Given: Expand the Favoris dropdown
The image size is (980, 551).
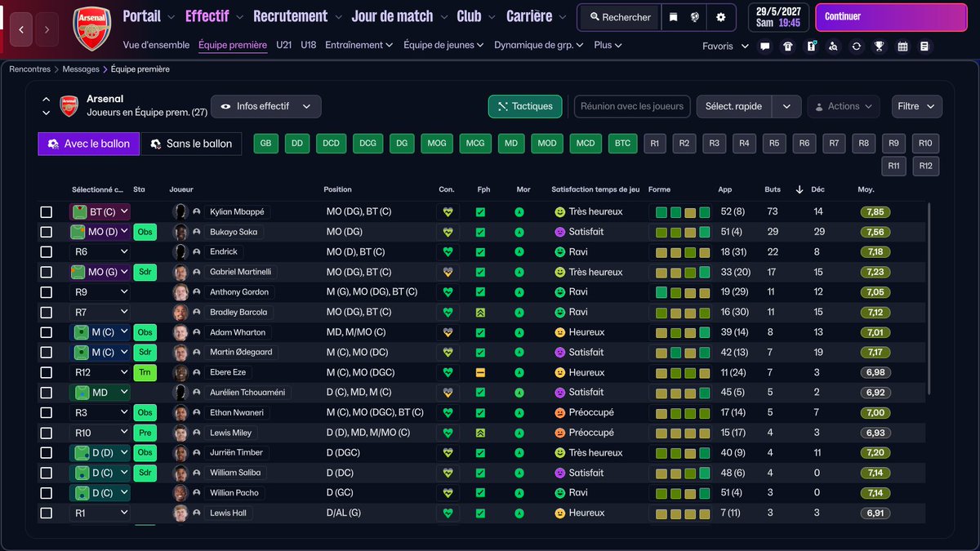Looking at the screenshot, I should click(725, 47).
